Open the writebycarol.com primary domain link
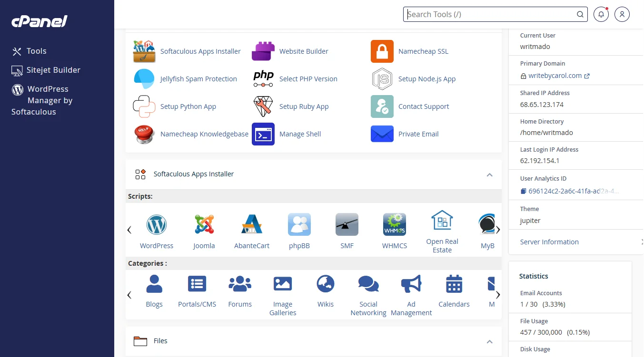The width and height of the screenshot is (644, 357). point(555,76)
